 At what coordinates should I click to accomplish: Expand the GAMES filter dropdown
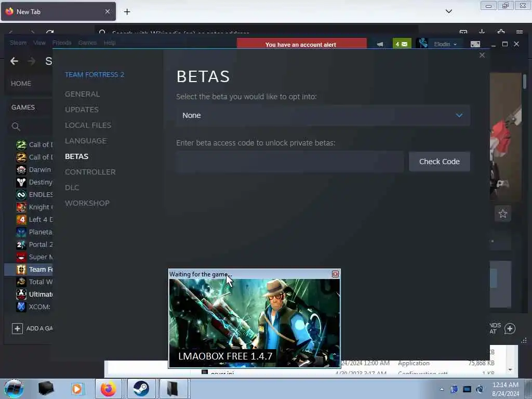coord(23,107)
